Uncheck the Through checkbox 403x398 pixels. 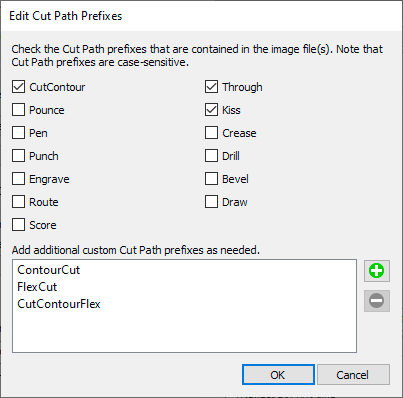pyautogui.click(x=211, y=87)
